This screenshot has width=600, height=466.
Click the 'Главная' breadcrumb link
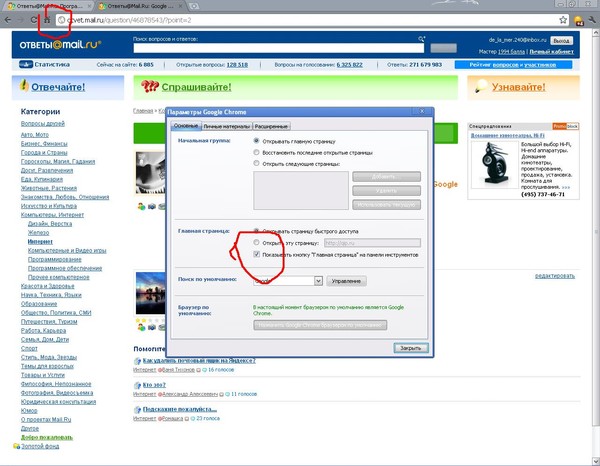143,111
